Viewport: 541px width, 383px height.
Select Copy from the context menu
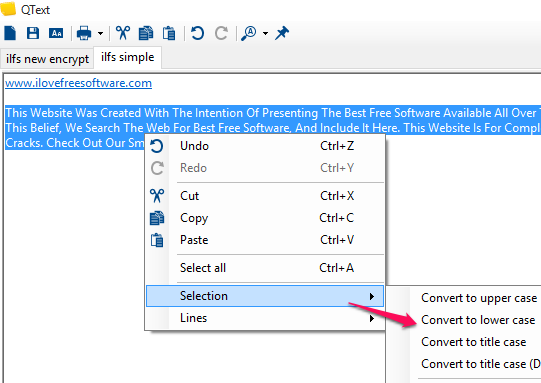click(265, 218)
